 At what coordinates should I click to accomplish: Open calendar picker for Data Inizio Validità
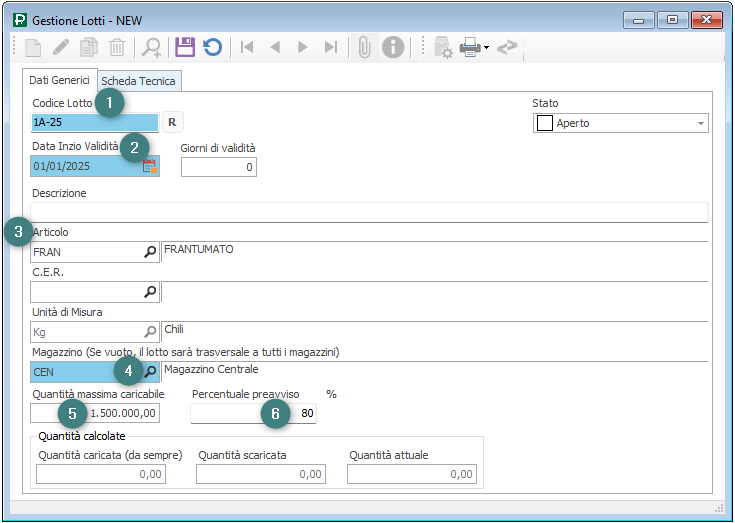click(150, 167)
